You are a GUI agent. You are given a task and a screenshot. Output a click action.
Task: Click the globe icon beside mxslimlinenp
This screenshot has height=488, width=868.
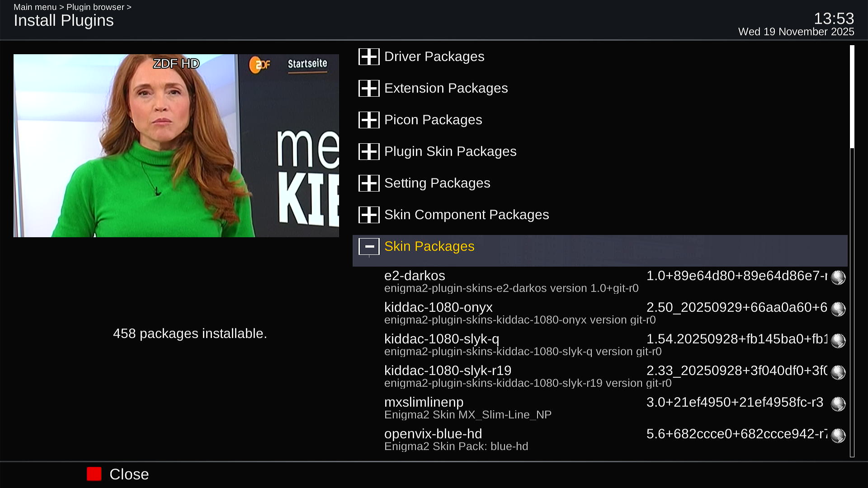(x=838, y=404)
